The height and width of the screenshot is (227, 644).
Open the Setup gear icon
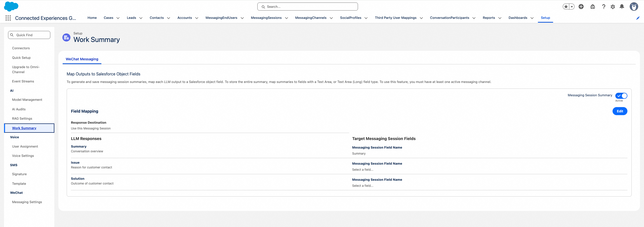point(613,7)
